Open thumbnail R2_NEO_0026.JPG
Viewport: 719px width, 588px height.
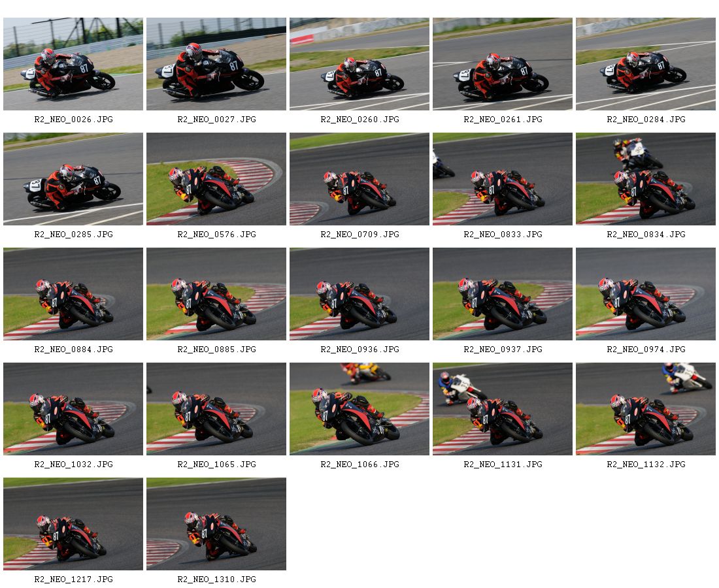point(73,64)
